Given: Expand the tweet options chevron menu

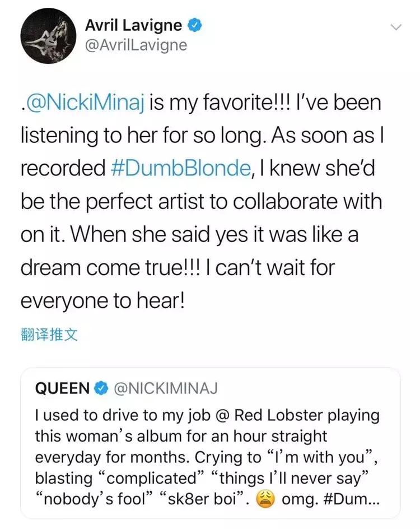Looking at the screenshot, I should (395, 27).
